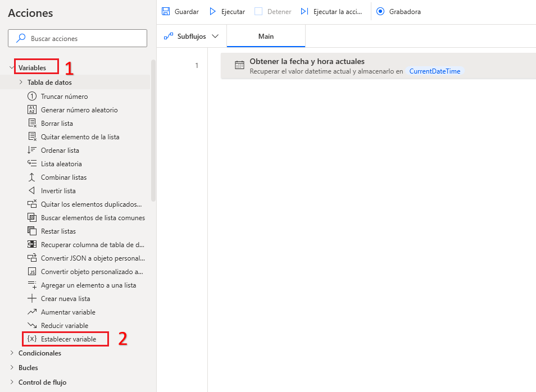
Task: Switch to the Main tab
Action: tap(265, 35)
